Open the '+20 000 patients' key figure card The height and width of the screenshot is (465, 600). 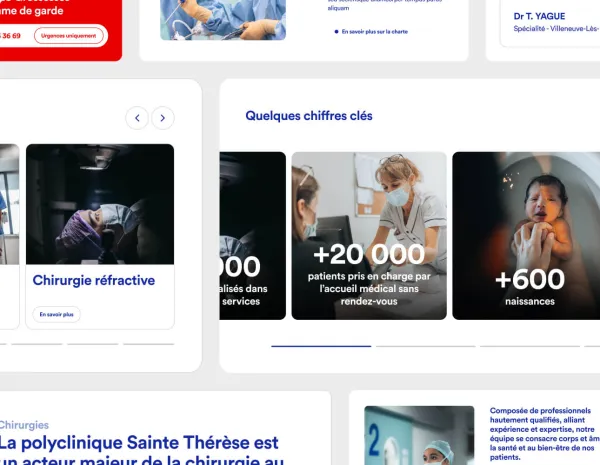(x=369, y=236)
